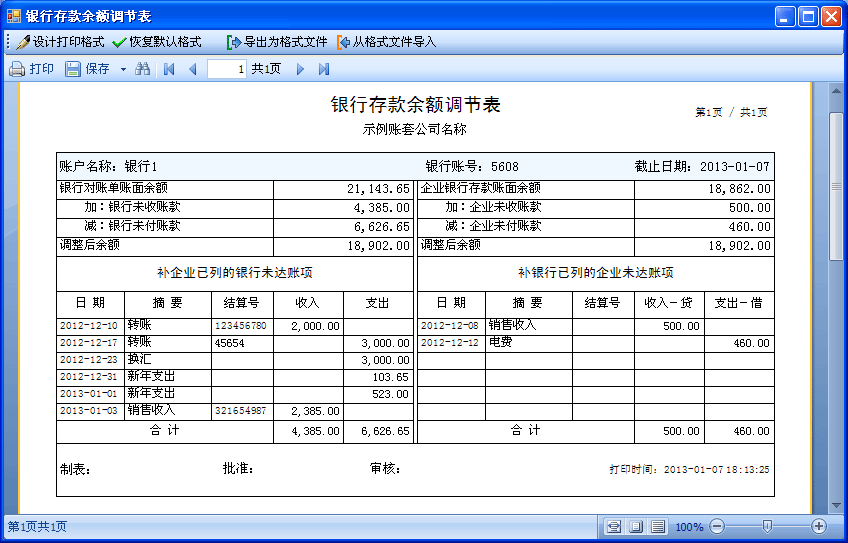Click the value 21,143.65
The width and height of the screenshot is (848, 543).
coord(378,189)
